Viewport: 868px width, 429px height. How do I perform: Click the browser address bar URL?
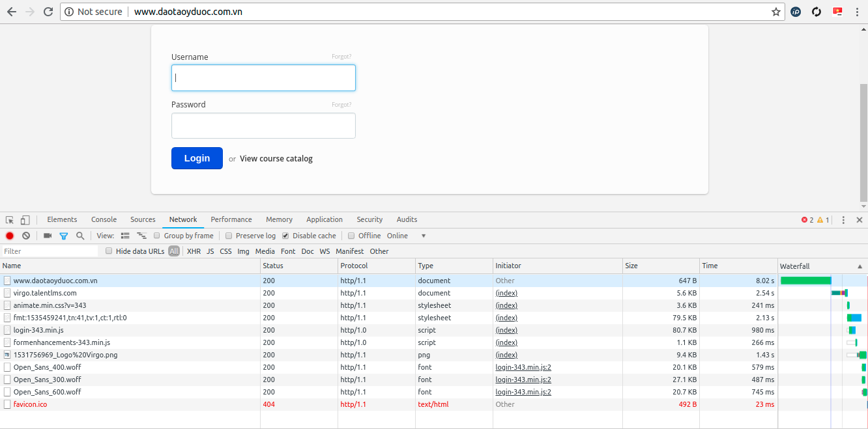coord(188,12)
